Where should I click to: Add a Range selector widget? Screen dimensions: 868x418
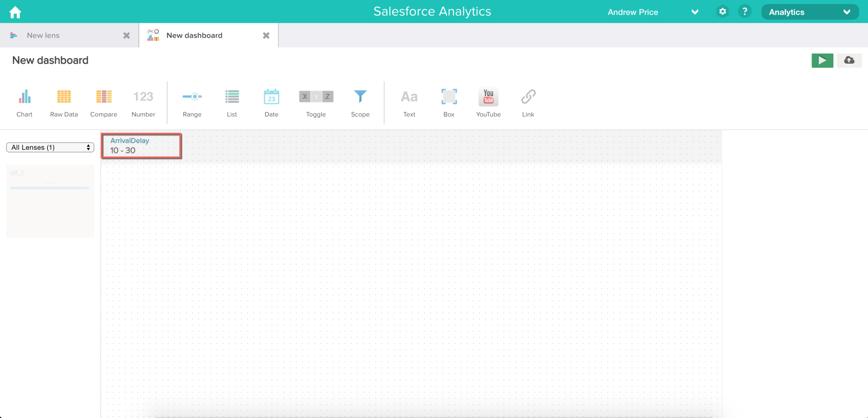192,103
